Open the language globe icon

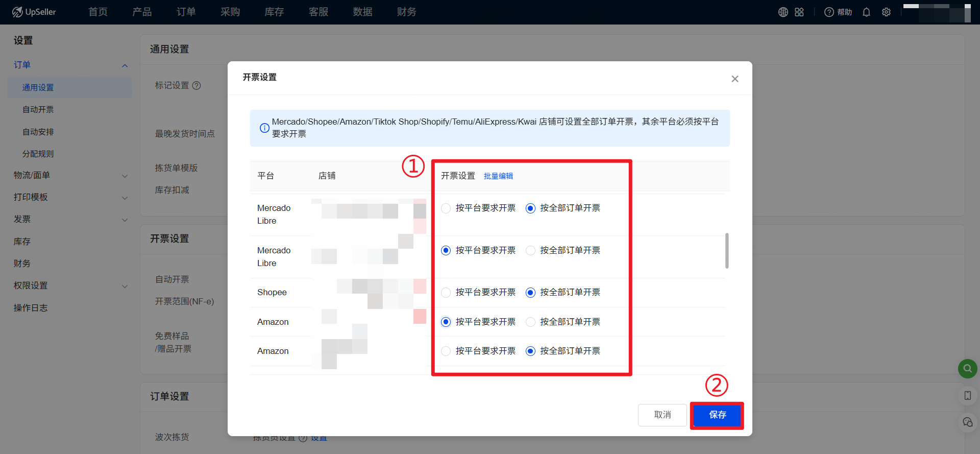[x=783, y=12]
